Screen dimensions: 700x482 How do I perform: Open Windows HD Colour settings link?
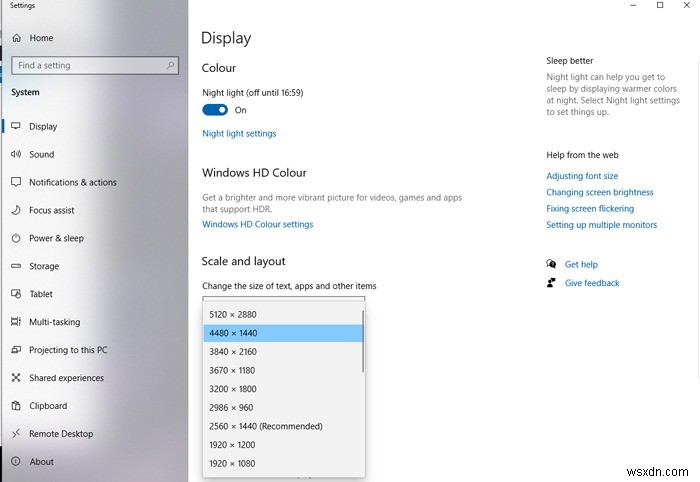[258, 224]
